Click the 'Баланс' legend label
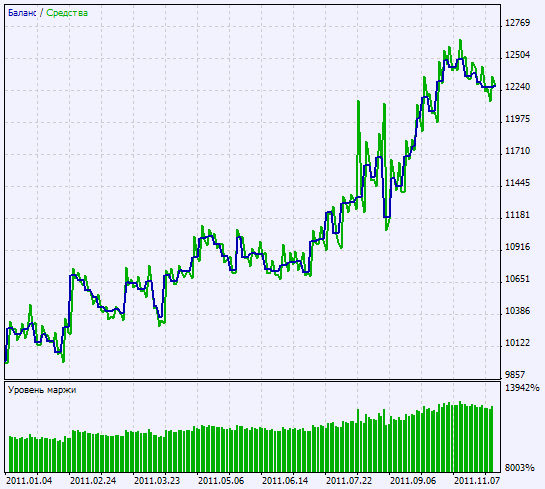Screen dimensions: 545x489 pyautogui.click(x=22, y=13)
